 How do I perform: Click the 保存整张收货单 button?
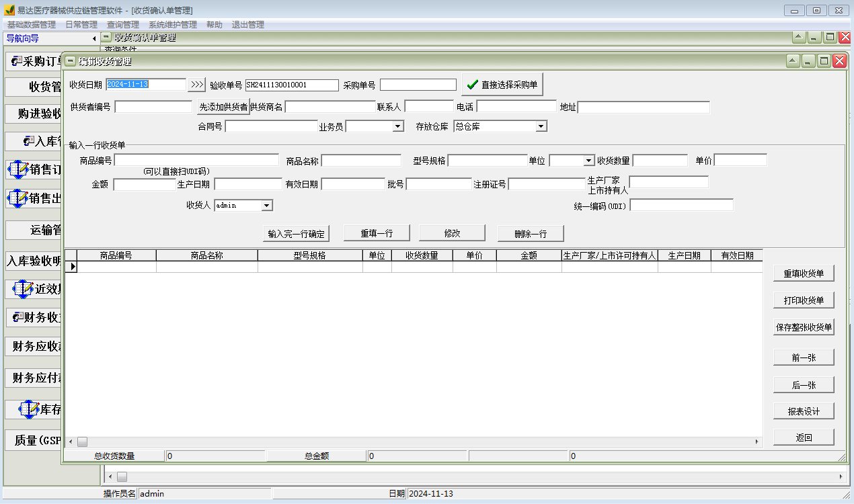(x=804, y=328)
